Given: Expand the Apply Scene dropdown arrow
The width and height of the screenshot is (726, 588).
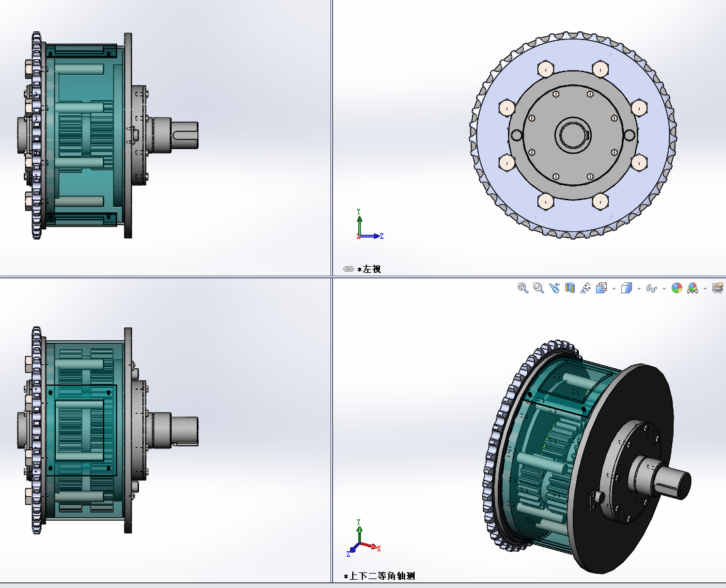Looking at the screenshot, I should click(705, 289).
